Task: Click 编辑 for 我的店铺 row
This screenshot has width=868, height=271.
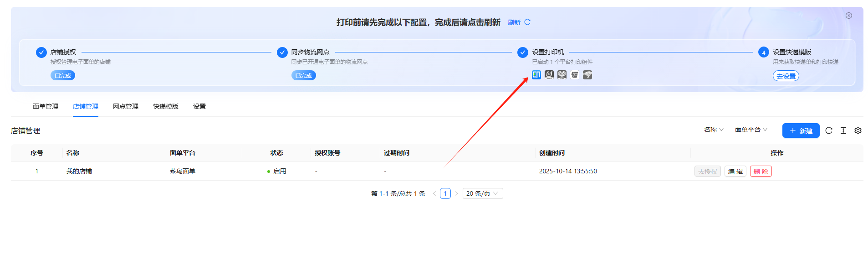Action: click(x=735, y=172)
